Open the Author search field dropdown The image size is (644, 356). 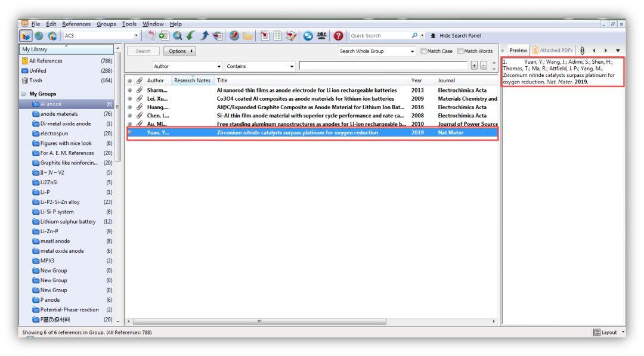coord(218,66)
